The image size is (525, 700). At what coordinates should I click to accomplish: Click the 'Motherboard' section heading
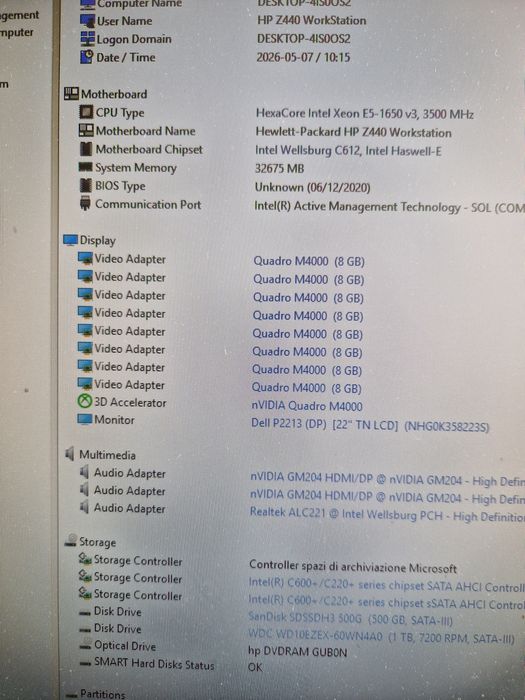pos(114,94)
